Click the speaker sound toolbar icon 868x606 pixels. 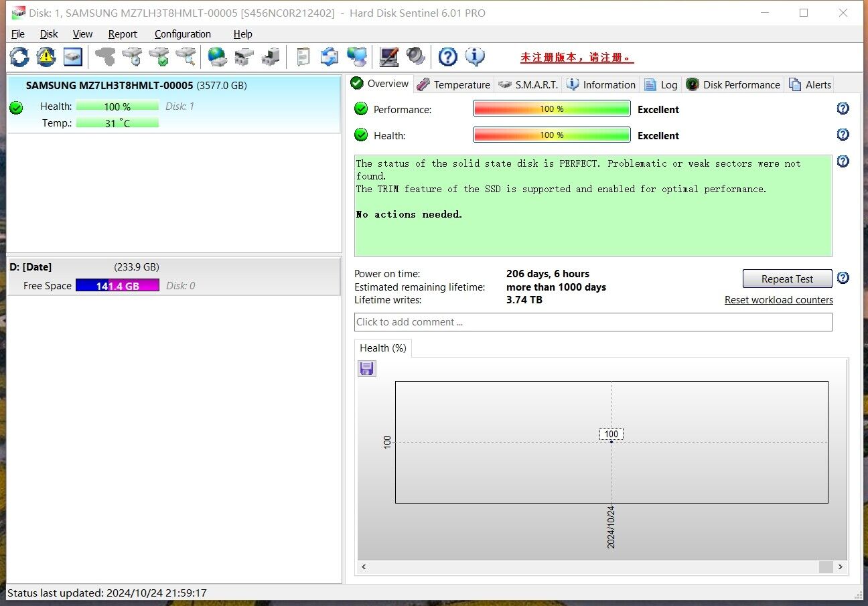(x=416, y=57)
